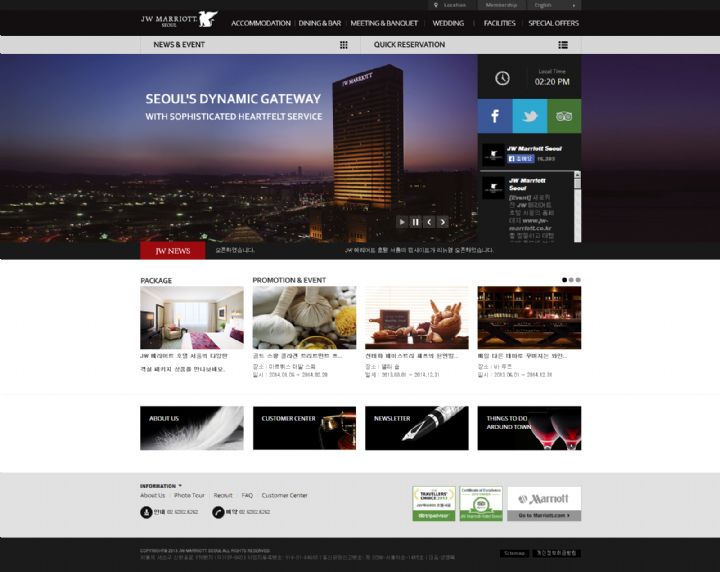Click JW Marriott Seoul feed post avatar
The height and width of the screenshot is (572, 720).
(x=494, y=188)
